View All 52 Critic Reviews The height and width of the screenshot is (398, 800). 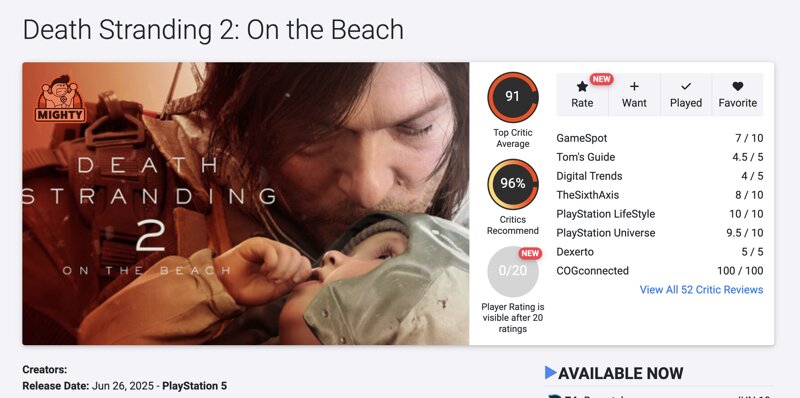click(702, 290)
